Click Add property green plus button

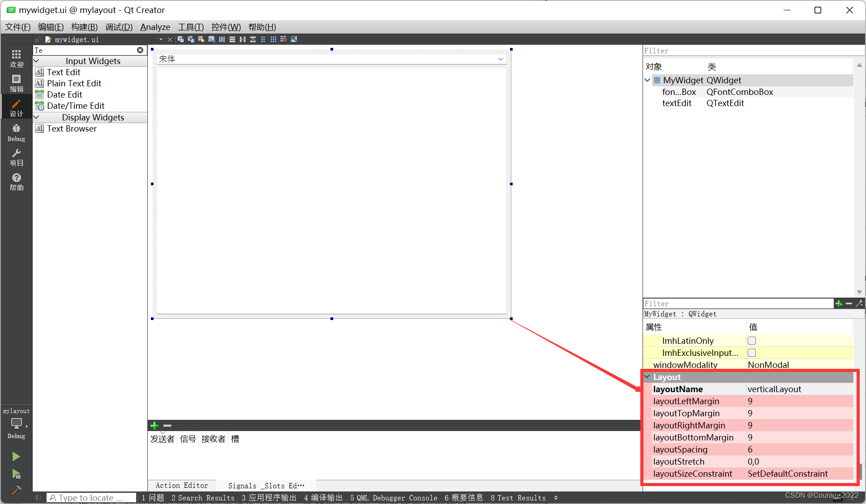pyautogui.click(x=839, y=303)
